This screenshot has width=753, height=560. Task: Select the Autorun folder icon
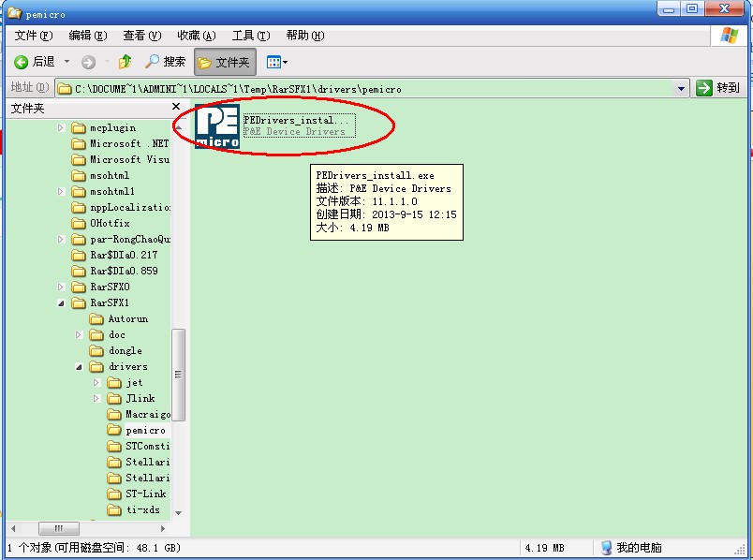point(96,319)
